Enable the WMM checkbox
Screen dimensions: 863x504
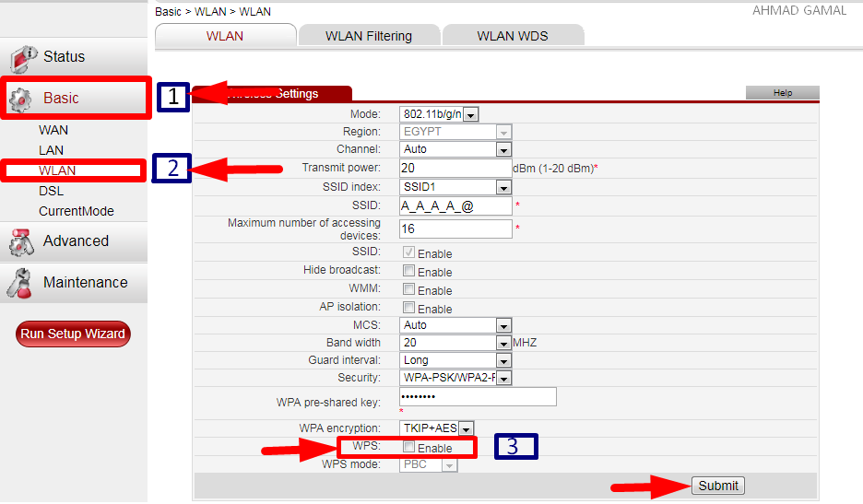point(408,290)
